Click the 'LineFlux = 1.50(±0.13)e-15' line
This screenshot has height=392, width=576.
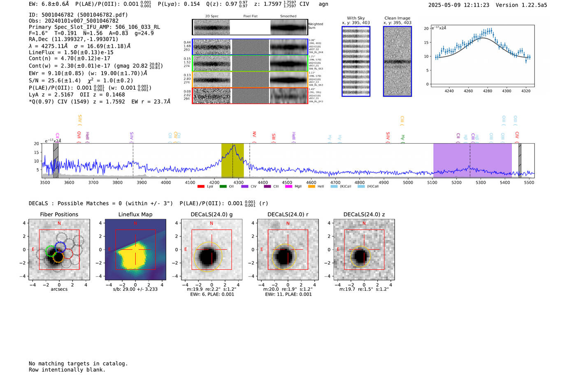point(71,53)
